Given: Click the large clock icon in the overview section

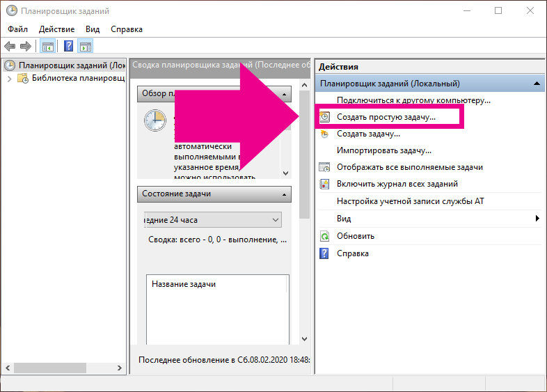Looking at the screenshot, I should [x=155, y=120].
